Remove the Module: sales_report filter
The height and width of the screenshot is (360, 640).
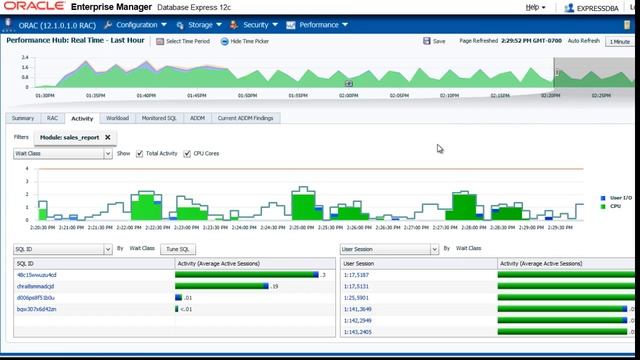[x=108, y=138]
